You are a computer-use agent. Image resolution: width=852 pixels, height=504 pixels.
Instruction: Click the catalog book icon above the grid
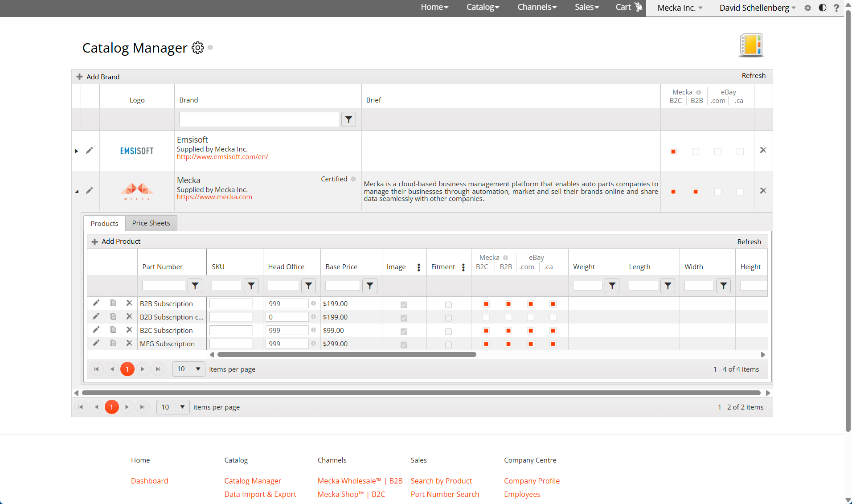pyautogui.click(x=750, y=45)
